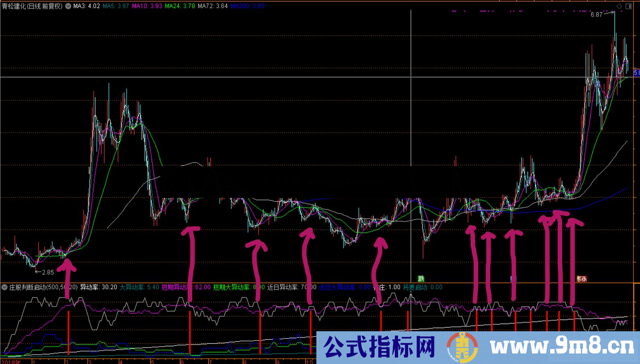Viewport: 640px width, 364px height.
Task: Select the MA5: 3.97 label
Action: (116, 6)
